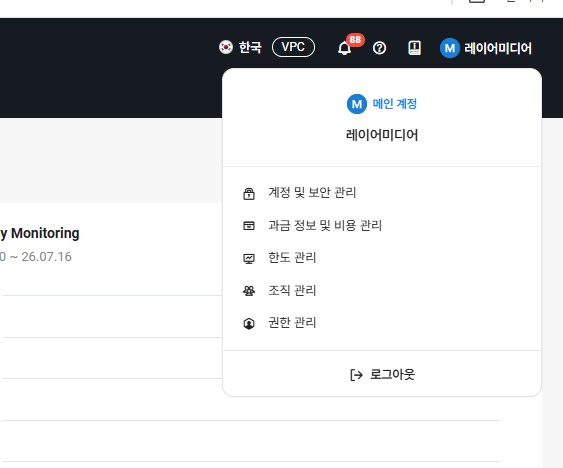Open the notifications bell icon

click(344, 48)
